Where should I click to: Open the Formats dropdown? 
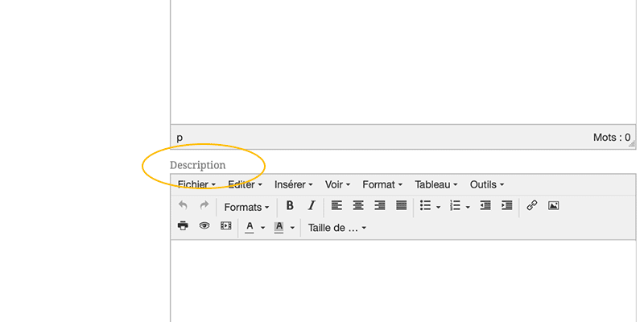point(246,207)
